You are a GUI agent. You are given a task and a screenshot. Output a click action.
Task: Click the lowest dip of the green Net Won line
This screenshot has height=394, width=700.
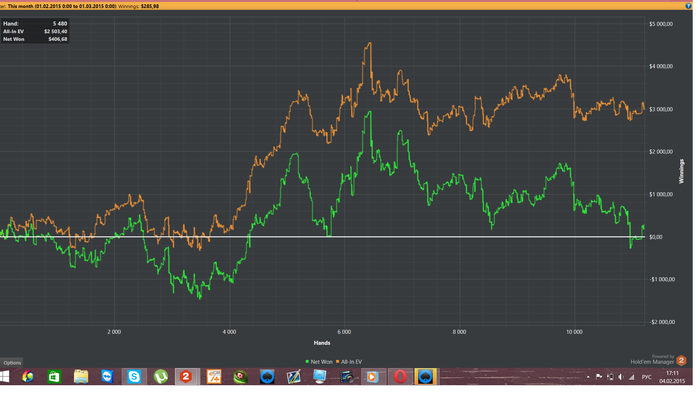point(200,298)
